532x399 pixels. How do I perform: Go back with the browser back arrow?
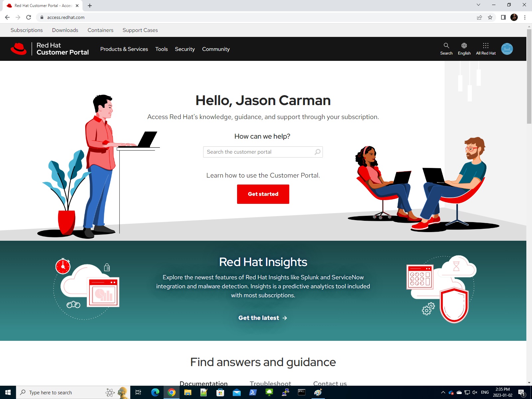tap(7, 17)
